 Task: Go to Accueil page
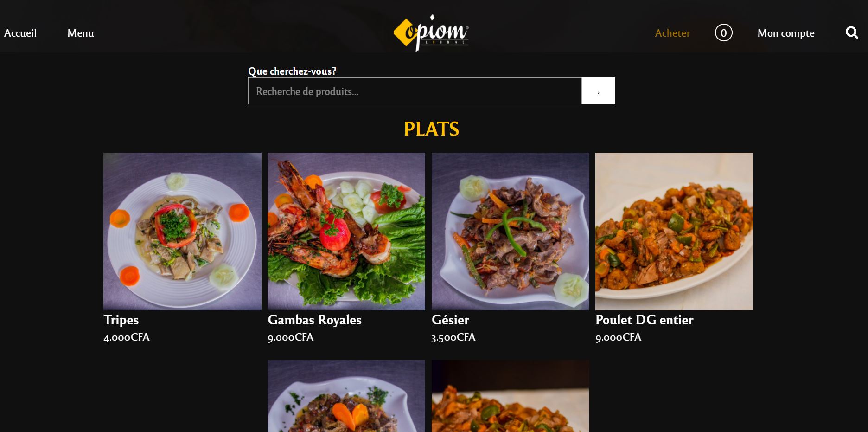20,33
